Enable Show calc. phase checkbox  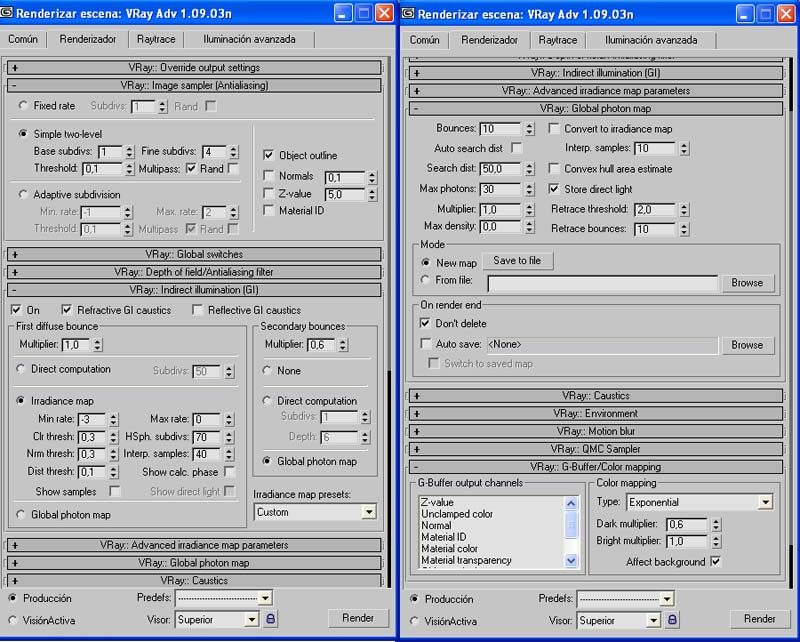pyautogui.click(x=229, y=472)
